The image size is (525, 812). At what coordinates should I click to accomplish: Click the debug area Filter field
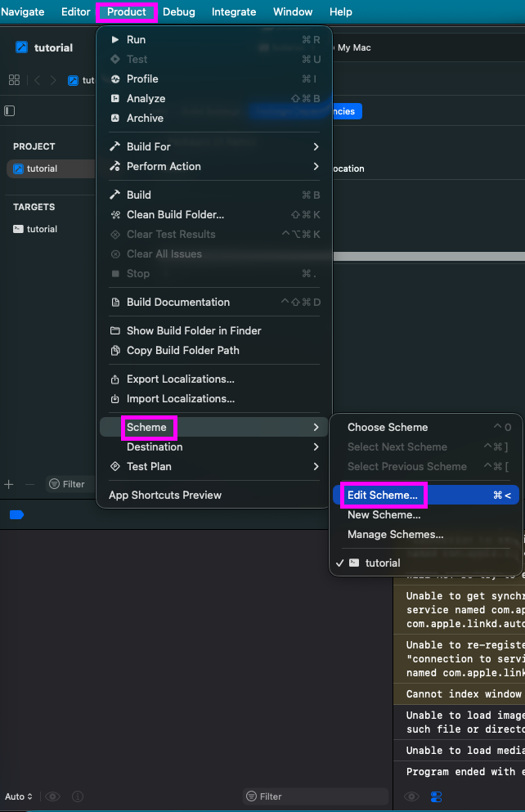(x=316, y=796)
